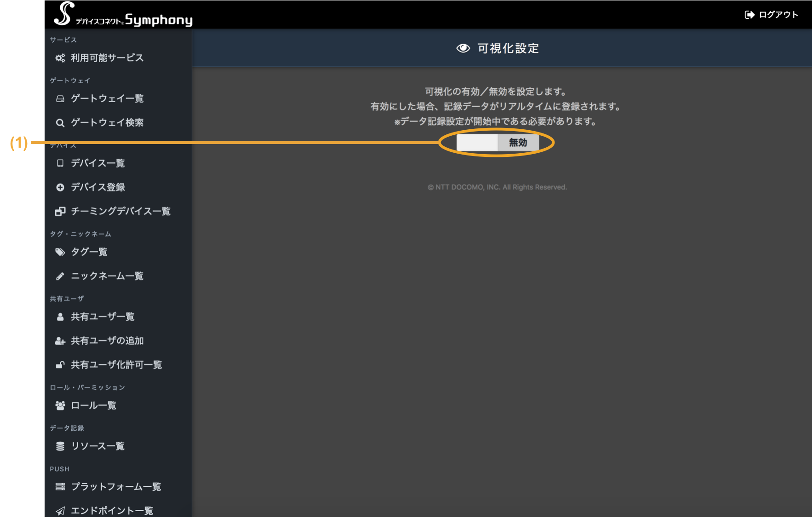The width and height of the screenshot is (812, 519).
Task: Open 利用可能サービス menu item
Action: point(107,58)
